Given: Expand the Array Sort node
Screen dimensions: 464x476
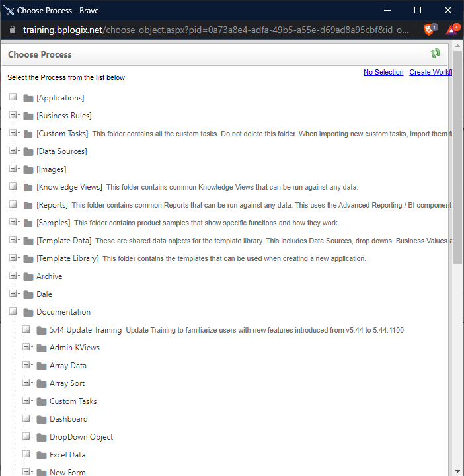Looking at the screenshot, I should point(26,383).
